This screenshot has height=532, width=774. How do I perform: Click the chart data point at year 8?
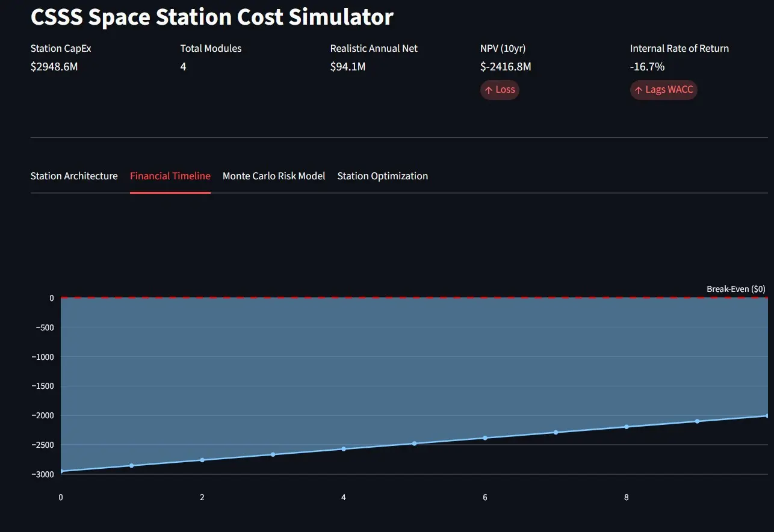[x=627, y=427]
